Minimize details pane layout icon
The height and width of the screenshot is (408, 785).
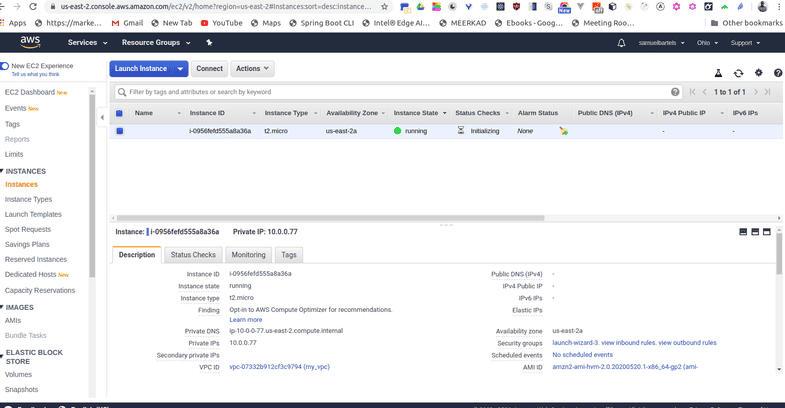click(743, 232)
